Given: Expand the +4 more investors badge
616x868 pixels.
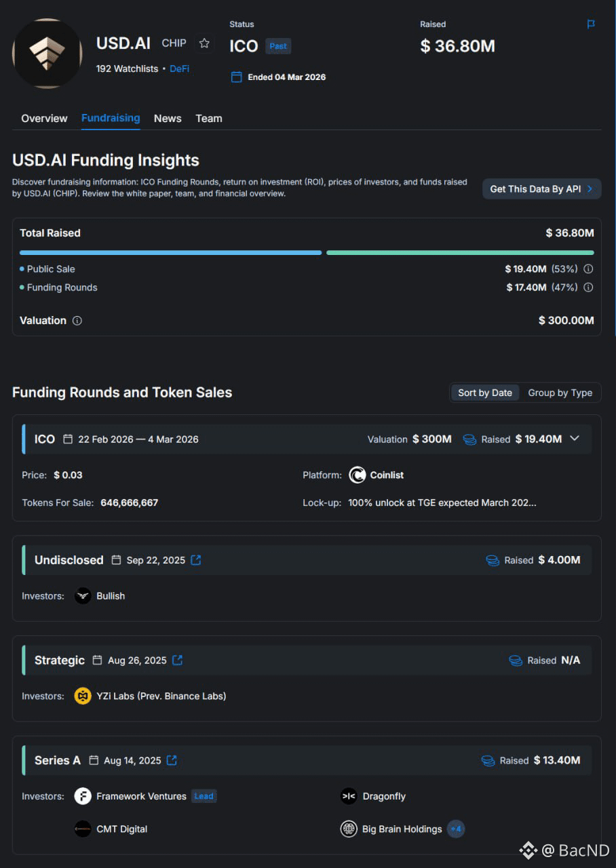Looking at the screenshot, I should point(456,829).
